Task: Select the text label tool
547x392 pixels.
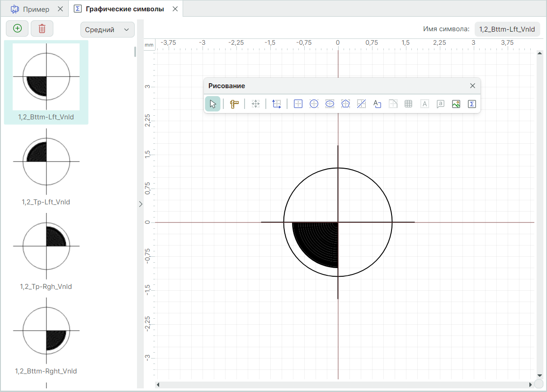Action: pos(377,104)
